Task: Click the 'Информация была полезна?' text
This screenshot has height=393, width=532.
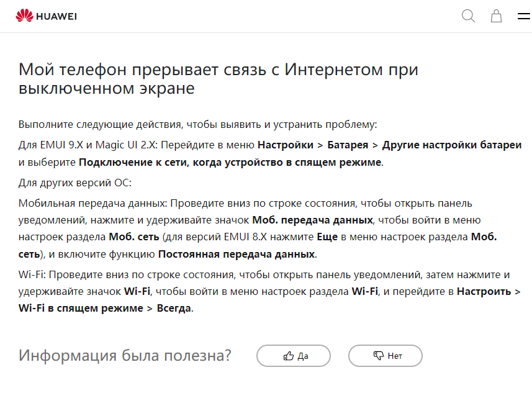Action: (x=125, y=355)
